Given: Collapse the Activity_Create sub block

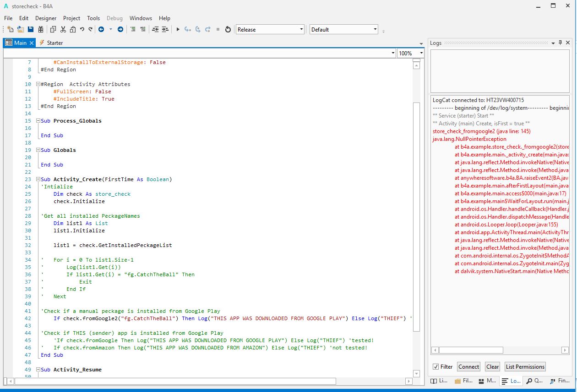Looking at the screenshot, I should pyautogui.click(x=38, y=179).
